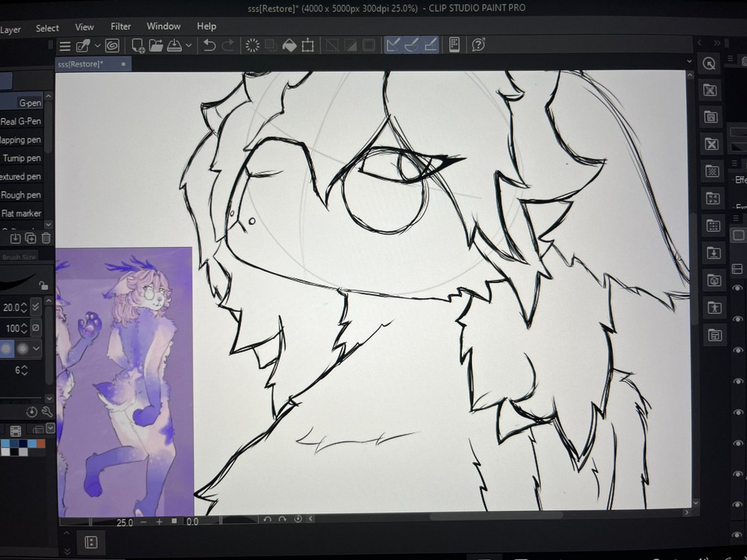Expand the save icon's dropdown arrow

coord(190,45)
